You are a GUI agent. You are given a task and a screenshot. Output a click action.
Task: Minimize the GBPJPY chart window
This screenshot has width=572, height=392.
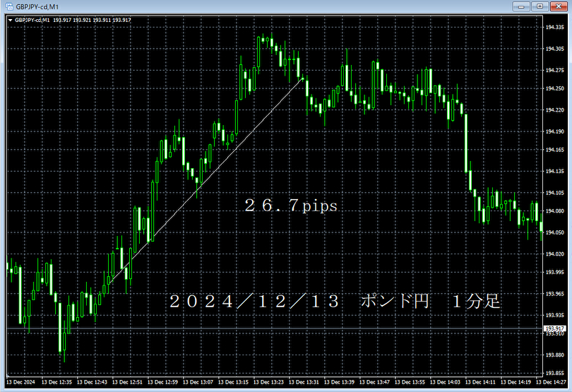pyautogui.click(x=521, y=6)
